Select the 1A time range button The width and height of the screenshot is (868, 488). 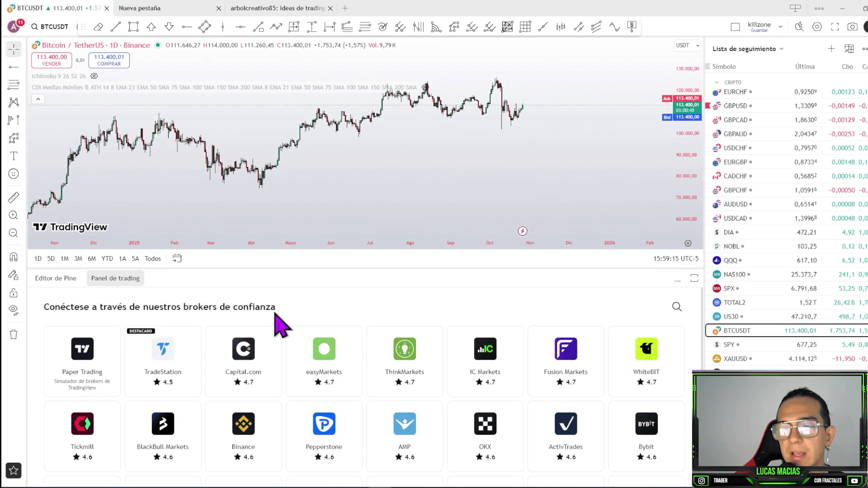coord(122,258)
